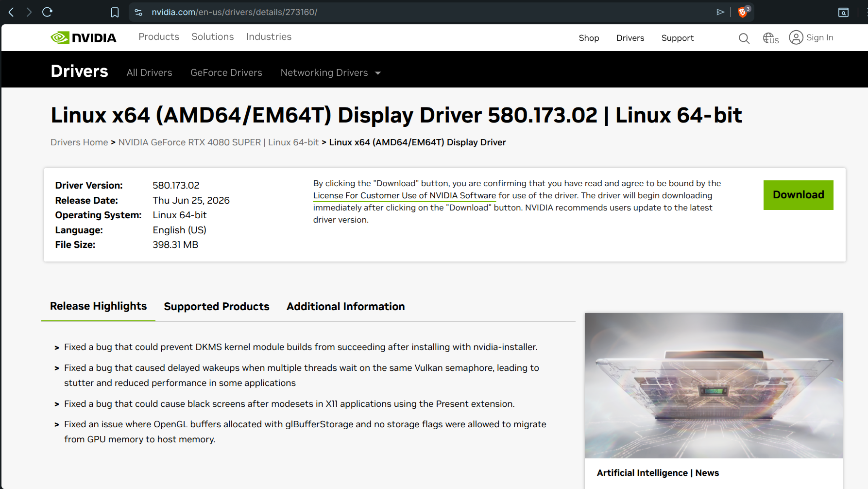868x489 pixels.
Task: Click the page title Linux x64 Display Driver heading
Action: pos(396,116)
